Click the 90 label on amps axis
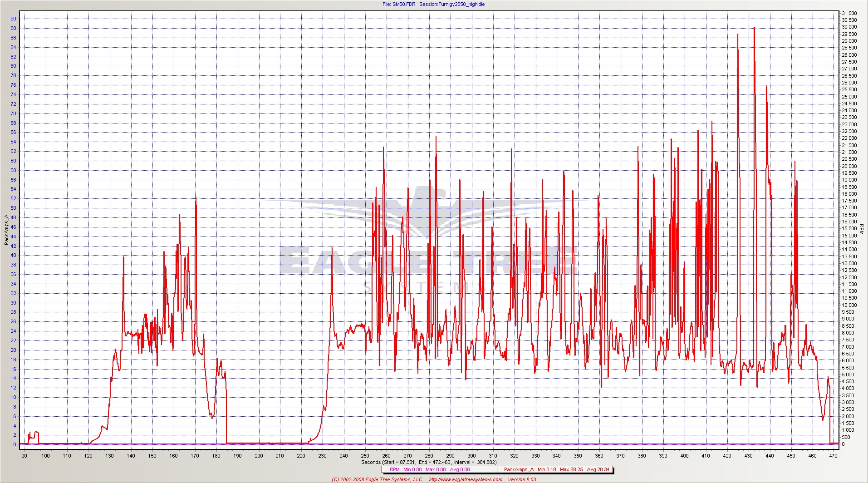Image resolution: width=868 pixels, height=483 pixels. click(13, 19)
